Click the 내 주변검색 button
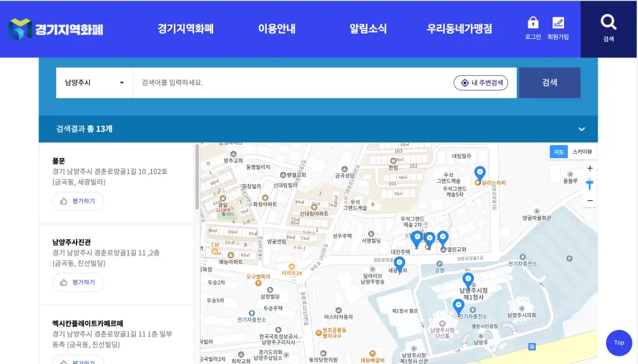The height and width of the screenshot is (364, 638). pos(481,83)
